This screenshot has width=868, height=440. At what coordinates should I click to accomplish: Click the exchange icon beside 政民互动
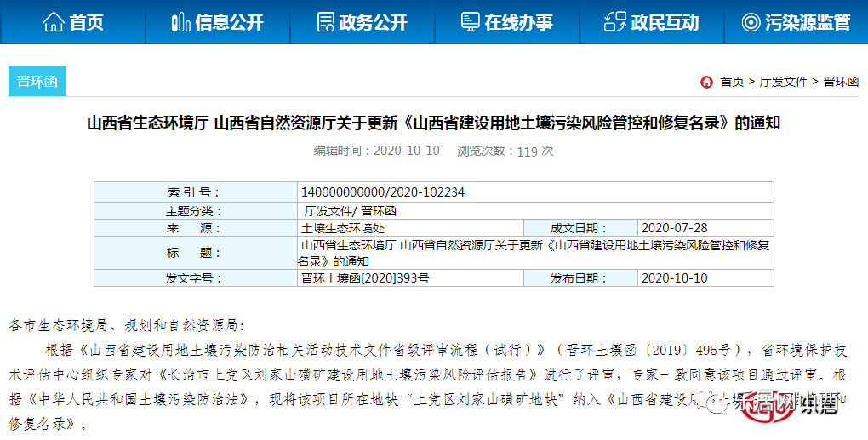615,22
